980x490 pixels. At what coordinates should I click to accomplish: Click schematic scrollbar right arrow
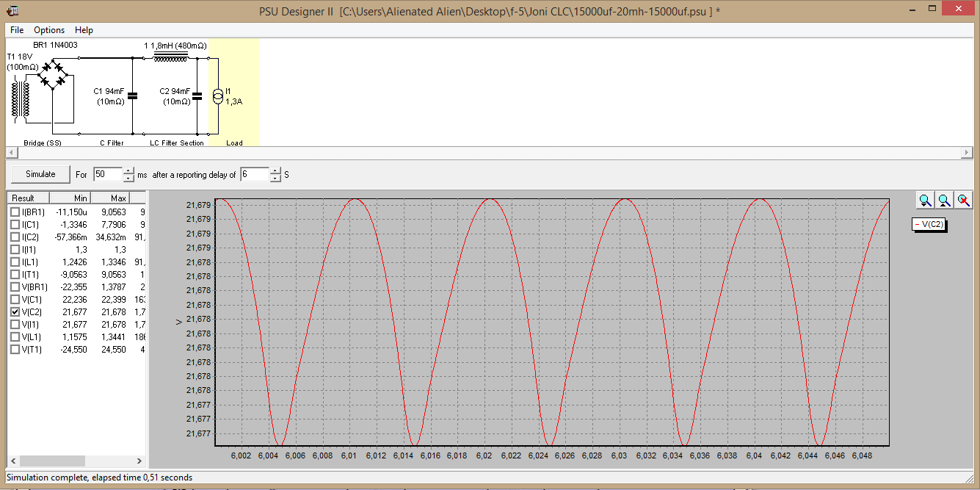[x=968, y=152]
